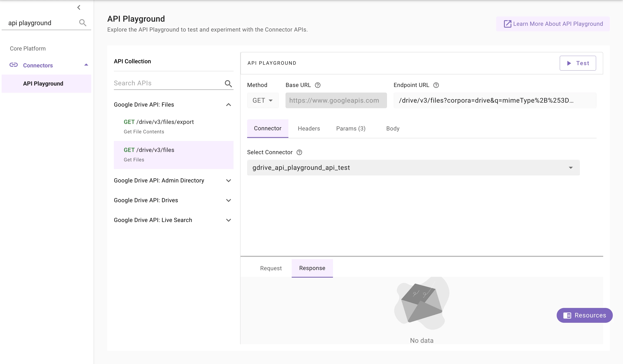
Task: Open the GET method dropdown
Action: point(263,101)
